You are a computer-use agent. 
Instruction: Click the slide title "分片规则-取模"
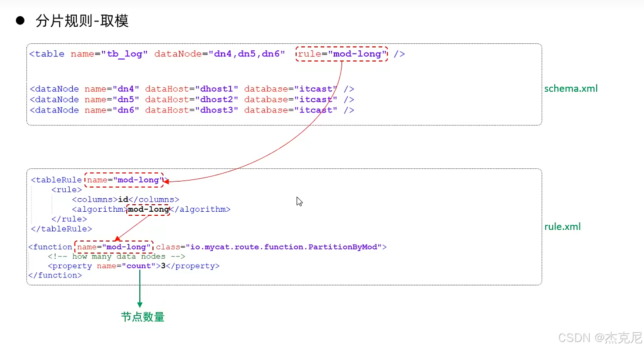pyautogui.click(x=82, y=21)
